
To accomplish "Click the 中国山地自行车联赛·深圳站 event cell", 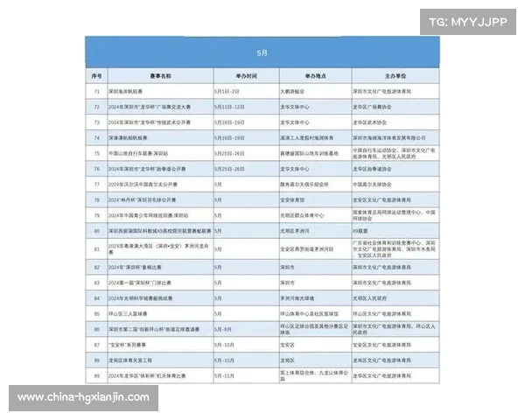I will 143,152.
